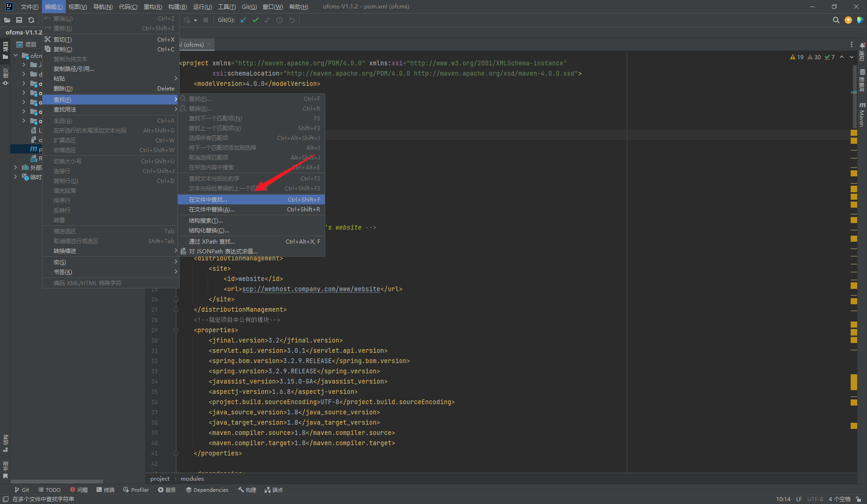This screenshot has height=504, width=867.
Task: Click the Save All disk icon
Action: point(19,20)
